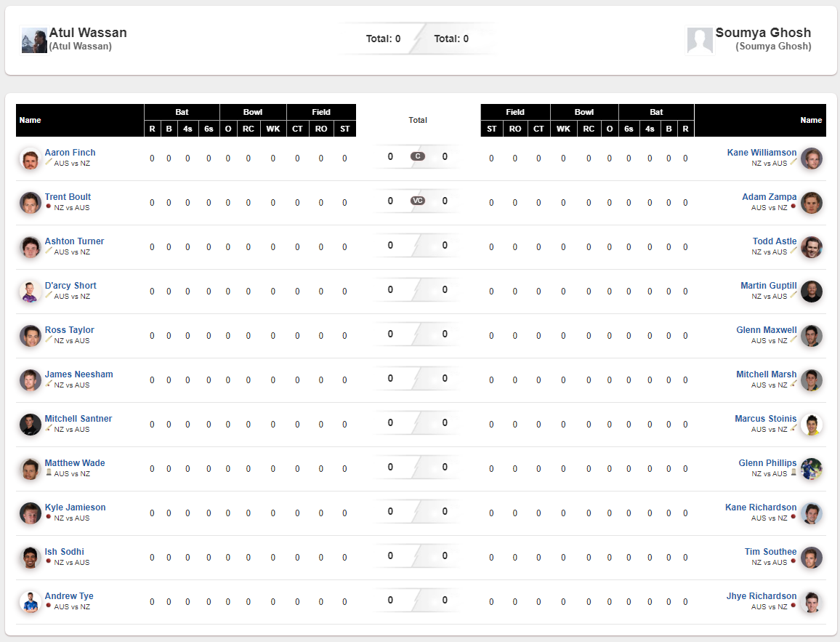Image resolution: width=840 pixels, height=642 pixels.
Task: Open Tim Southee player link
Action: pyautogui.click(x=770, y=552)
